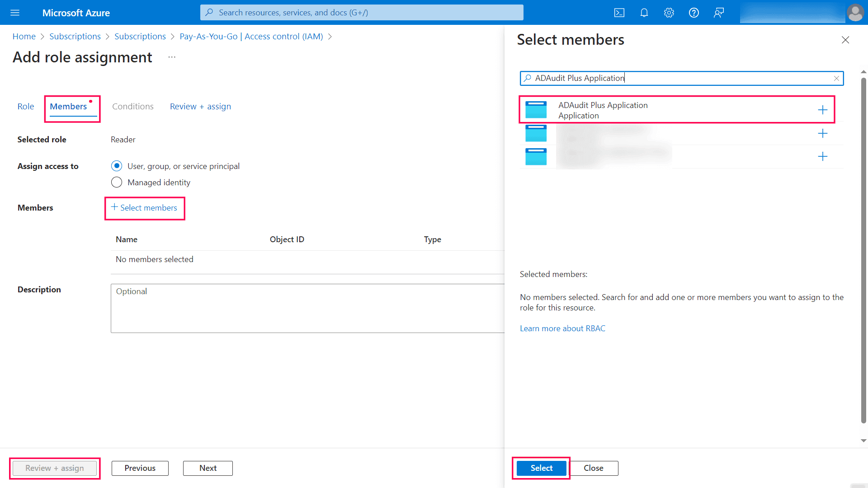Viewport: 868px width, 488px height.
Task: Click the feedback icon in top bar
Action: click(x=718, y=12)
